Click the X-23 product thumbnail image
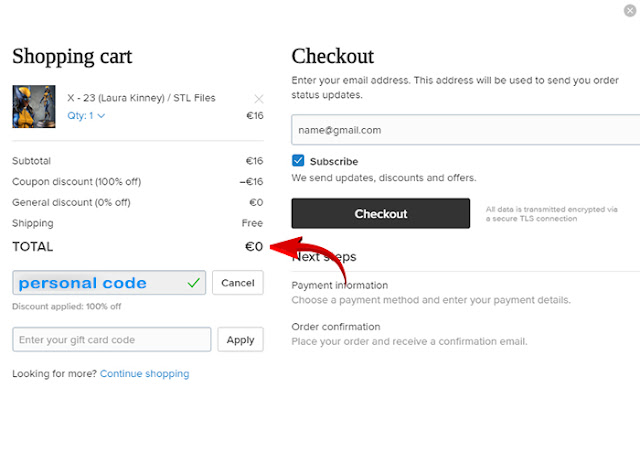 pos(27,107)
